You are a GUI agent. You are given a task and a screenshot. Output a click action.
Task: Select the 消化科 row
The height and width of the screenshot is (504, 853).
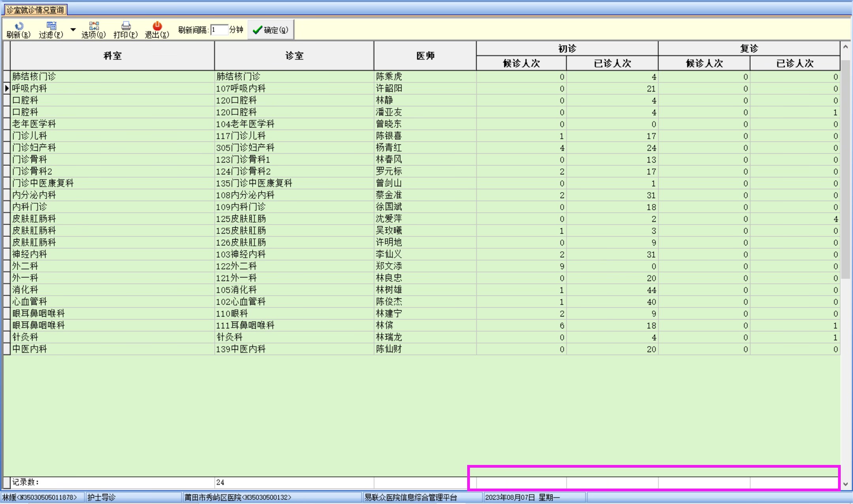click(25, 290)
